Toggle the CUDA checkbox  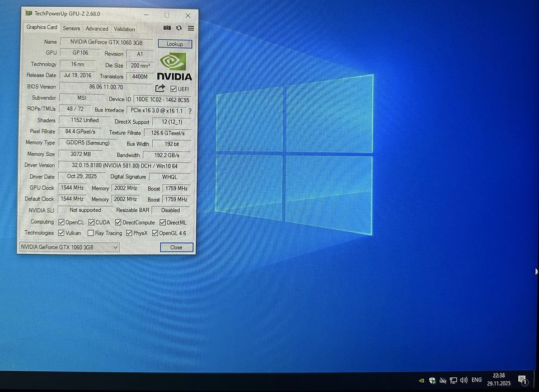[x=91, y=222]
